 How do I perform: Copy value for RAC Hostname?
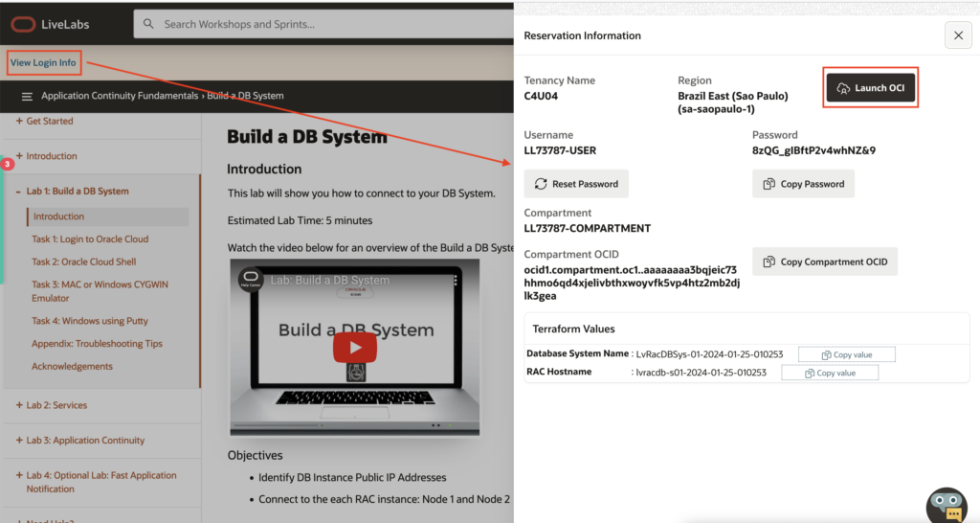[x=829, y=373]
